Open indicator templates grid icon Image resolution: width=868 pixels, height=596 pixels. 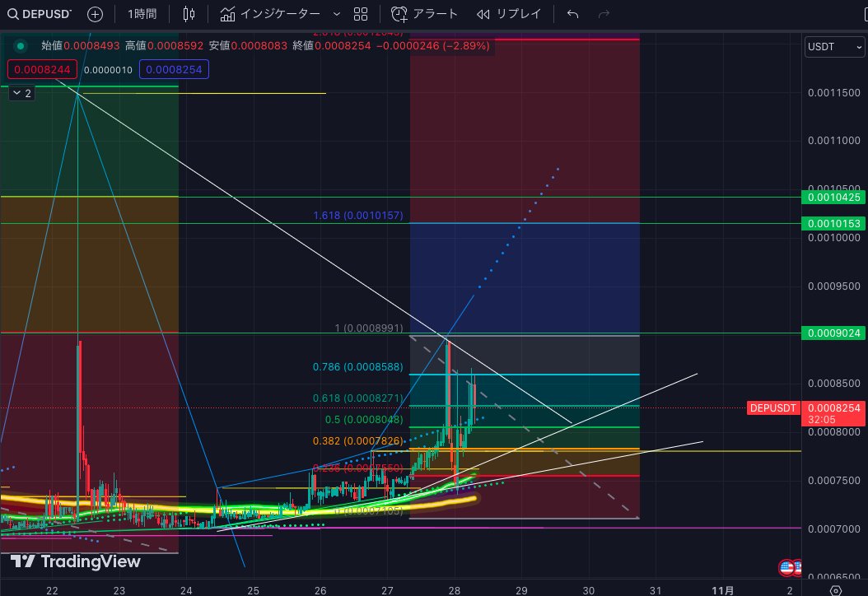pos(361,14)
